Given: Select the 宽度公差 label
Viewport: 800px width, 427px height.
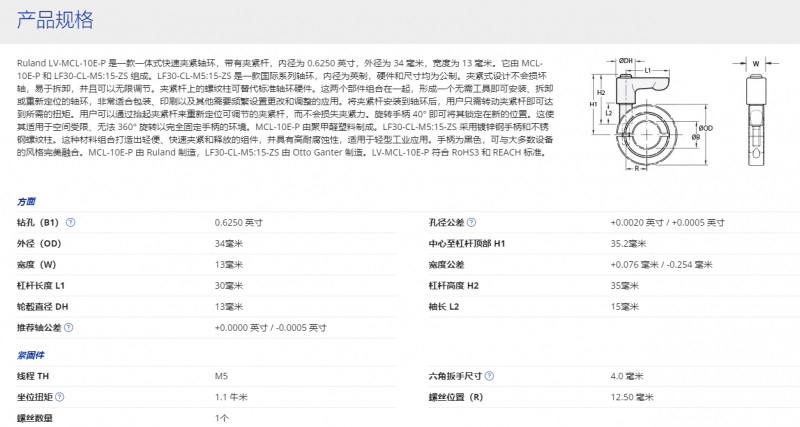Looking at the screenshot, I should point(446,265).
